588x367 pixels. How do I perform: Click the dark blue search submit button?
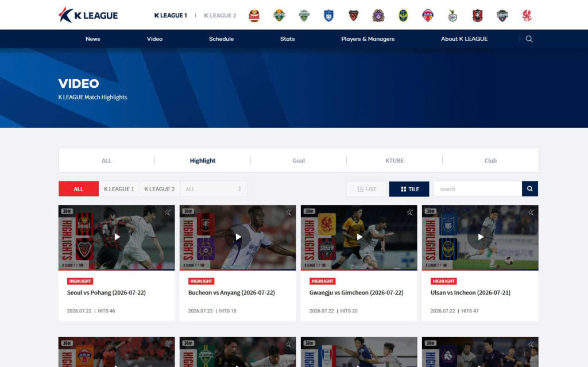coord(530,189)
